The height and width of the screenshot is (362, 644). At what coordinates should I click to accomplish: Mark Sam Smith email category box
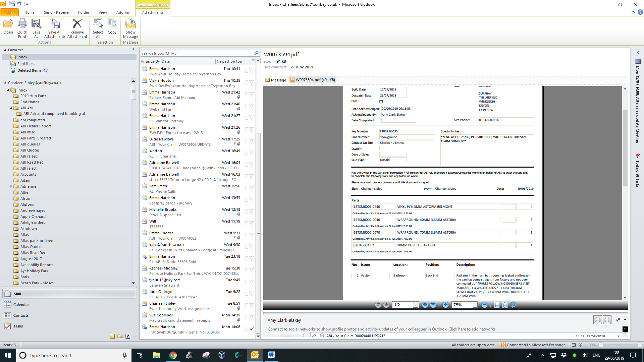coord(247,188)
